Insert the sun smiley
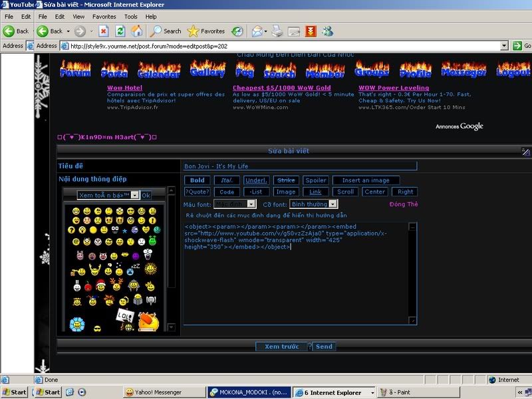This screenshot has width=532, height=399. (x=150, y=269)
